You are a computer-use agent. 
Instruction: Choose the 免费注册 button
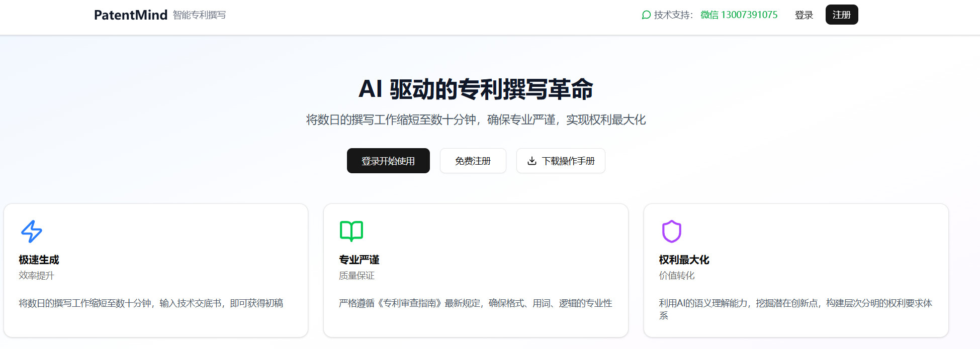(473, 161)
